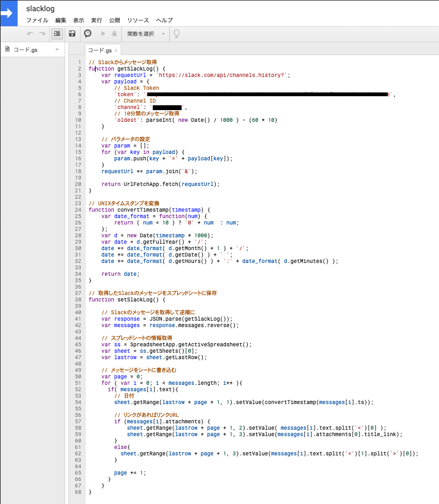Image resolution: width=439 pixels, height=504 pixels.
Task: Open the ファイル menu
Action: click(x=37, y=20)
